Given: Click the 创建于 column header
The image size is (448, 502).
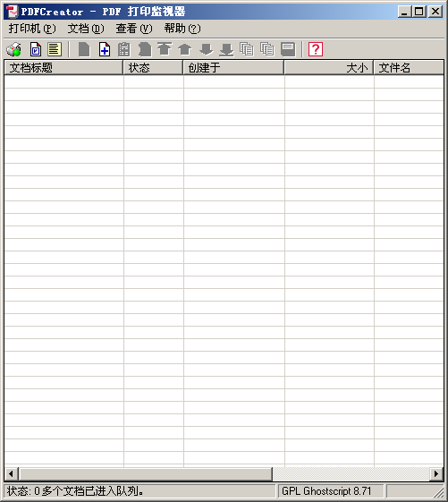Looking at the screenshot, I should [233, 67].
